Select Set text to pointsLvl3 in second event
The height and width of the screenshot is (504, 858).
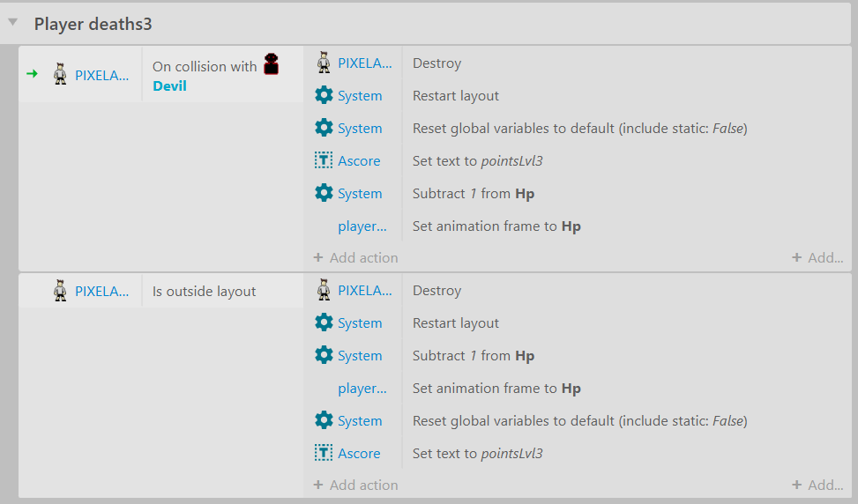tap(478, 453)
